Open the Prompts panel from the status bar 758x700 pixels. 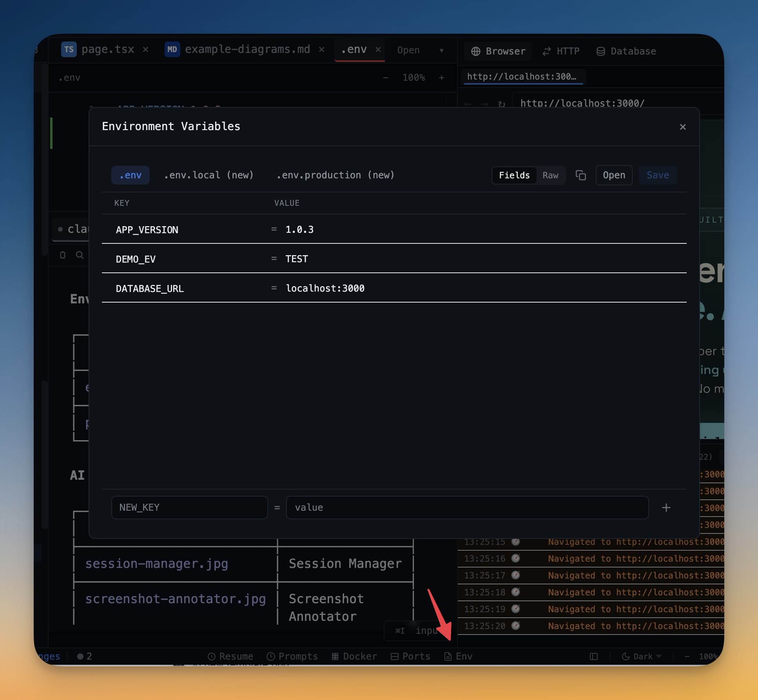292,656
